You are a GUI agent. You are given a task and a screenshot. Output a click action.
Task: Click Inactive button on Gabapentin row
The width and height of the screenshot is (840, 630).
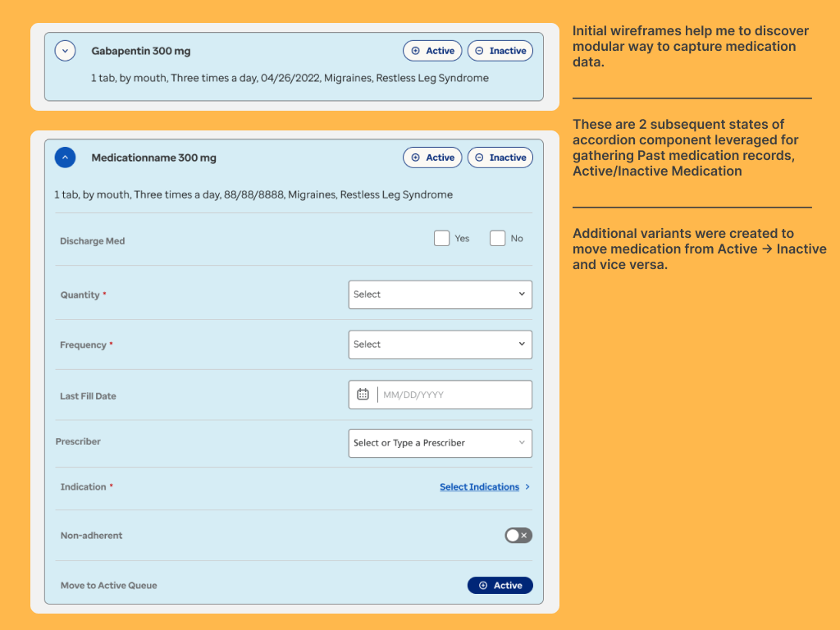500,51
